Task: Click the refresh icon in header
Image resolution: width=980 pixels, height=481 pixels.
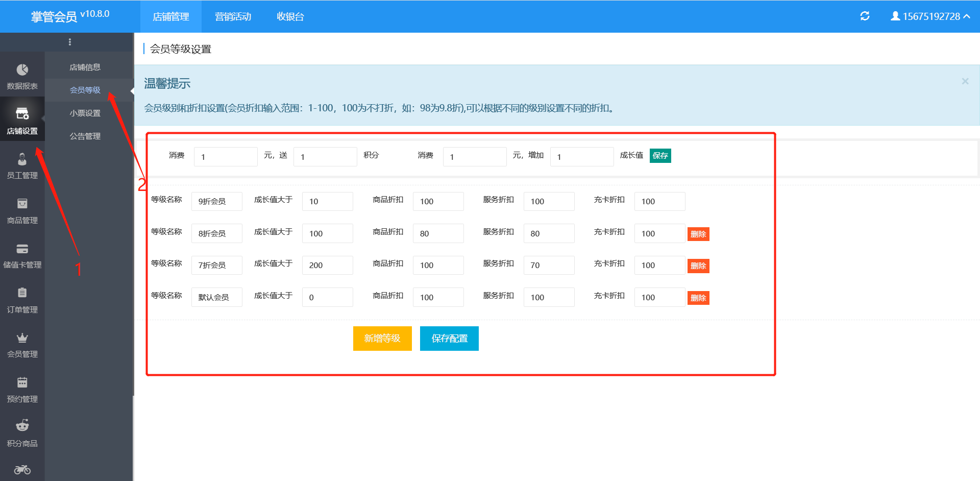Action: (865, 16)
